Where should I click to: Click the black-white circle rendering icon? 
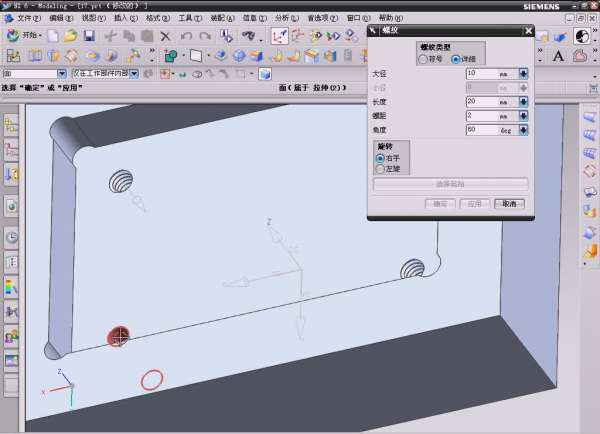click(x=582, y=36)
